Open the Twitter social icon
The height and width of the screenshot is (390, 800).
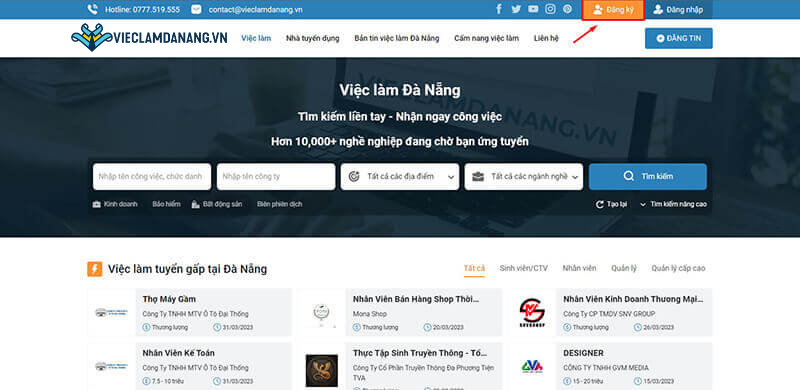516,9
